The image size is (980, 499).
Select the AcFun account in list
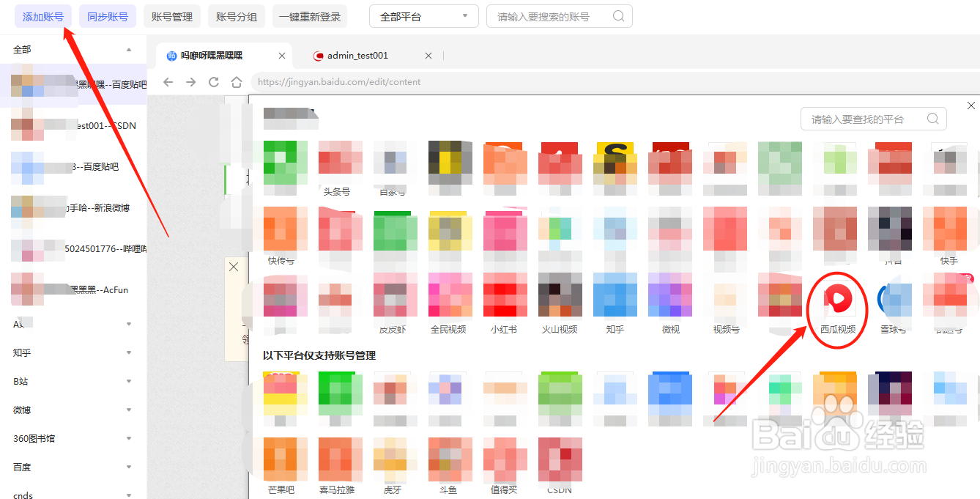click(73, 290)
